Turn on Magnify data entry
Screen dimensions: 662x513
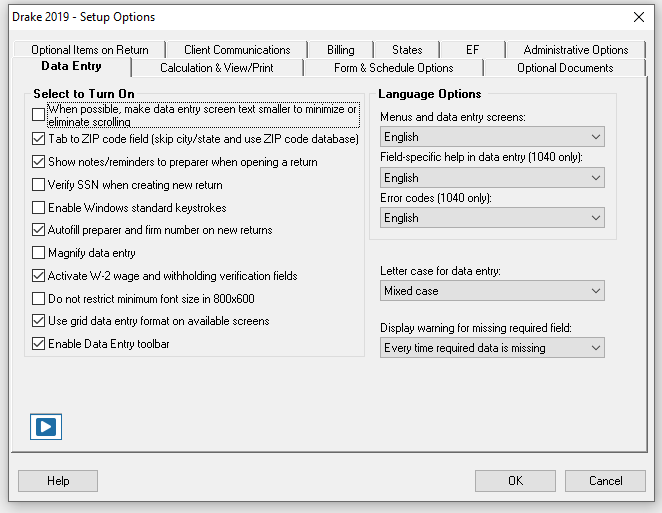pos(38,252)
